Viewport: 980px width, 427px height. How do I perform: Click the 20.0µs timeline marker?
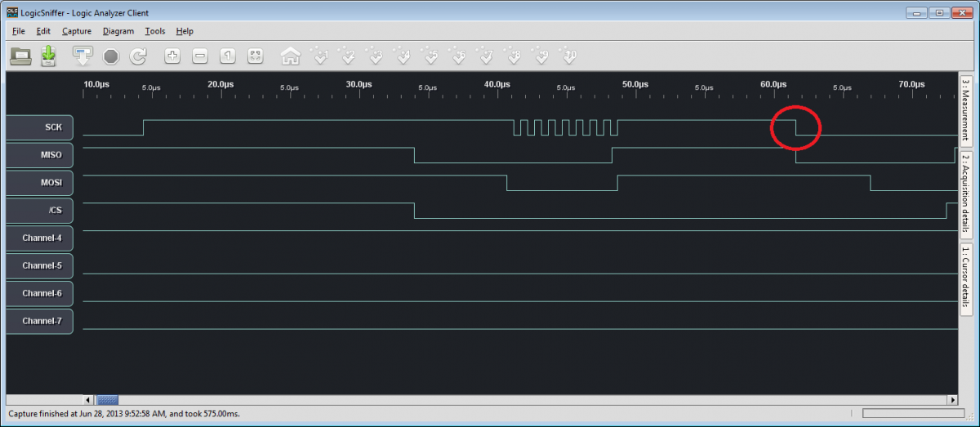(x=220, y=84)
